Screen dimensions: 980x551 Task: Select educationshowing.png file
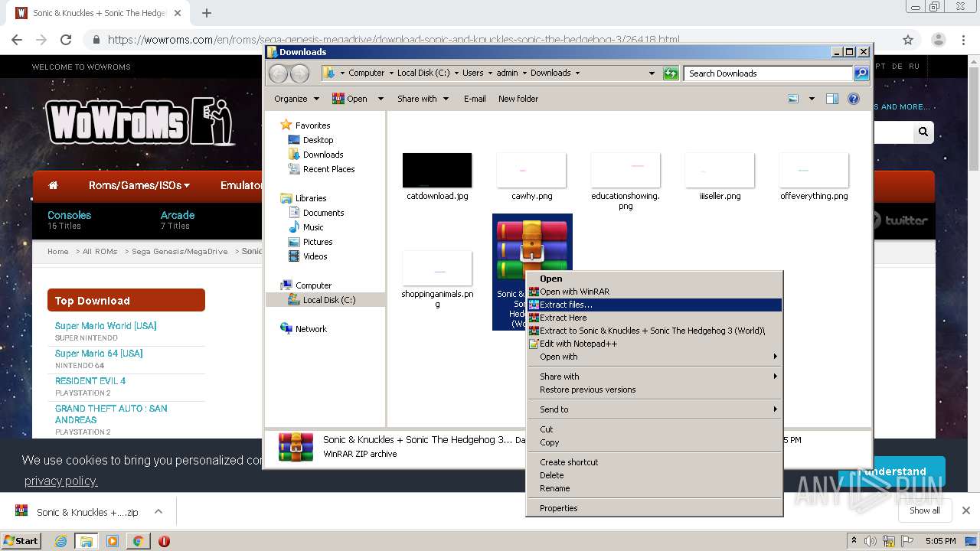[626, 181]
